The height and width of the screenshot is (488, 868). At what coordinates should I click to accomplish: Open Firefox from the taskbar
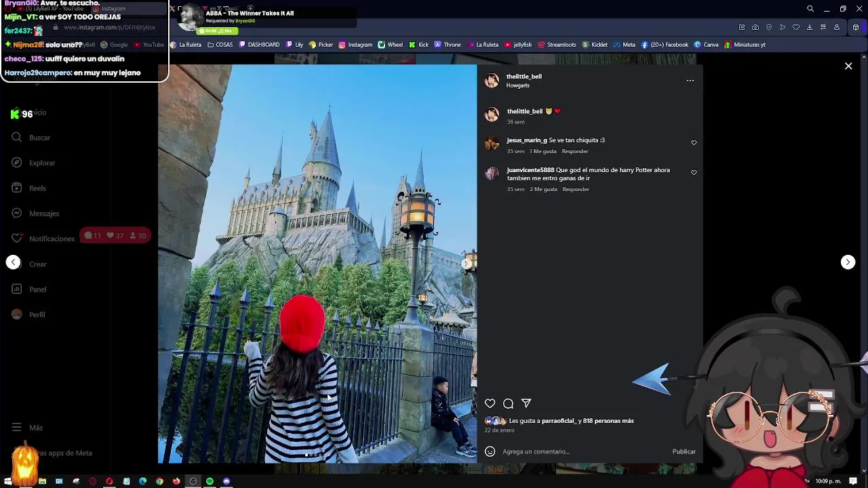point(176,481)
